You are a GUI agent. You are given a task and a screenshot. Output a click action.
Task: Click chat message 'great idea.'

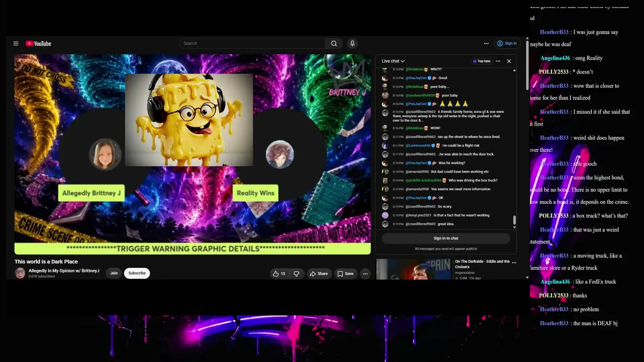(x=446, y=224)
